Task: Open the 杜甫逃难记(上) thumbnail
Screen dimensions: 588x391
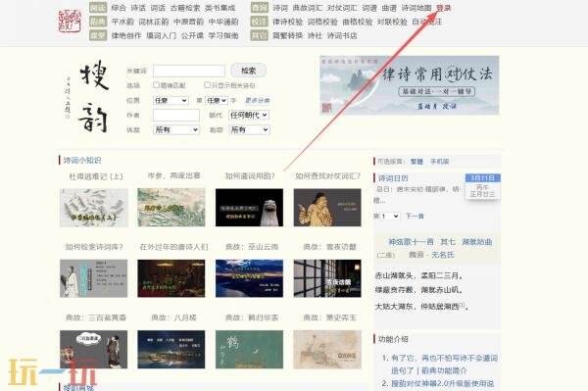Action: pyautogui.click(x=94, y=208)
